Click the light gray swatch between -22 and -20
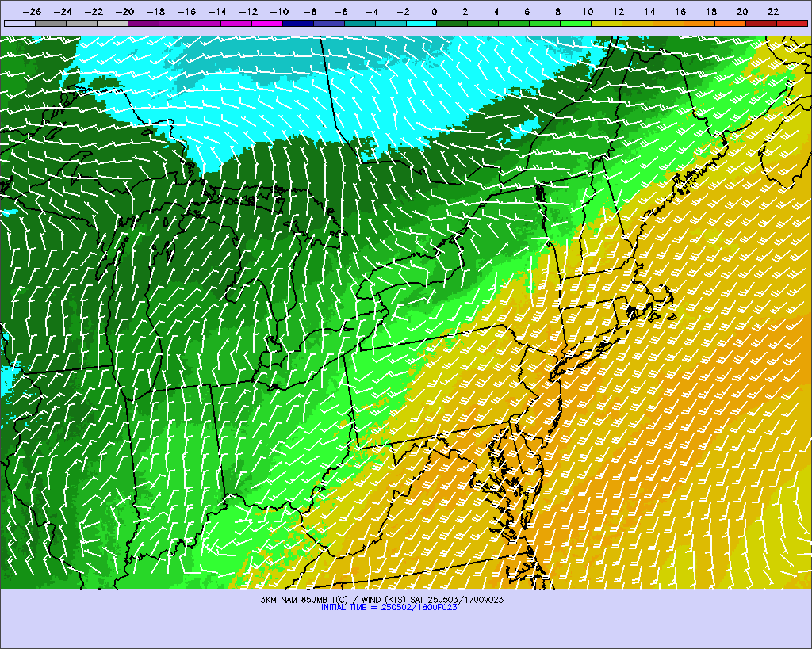 (113, 23)
